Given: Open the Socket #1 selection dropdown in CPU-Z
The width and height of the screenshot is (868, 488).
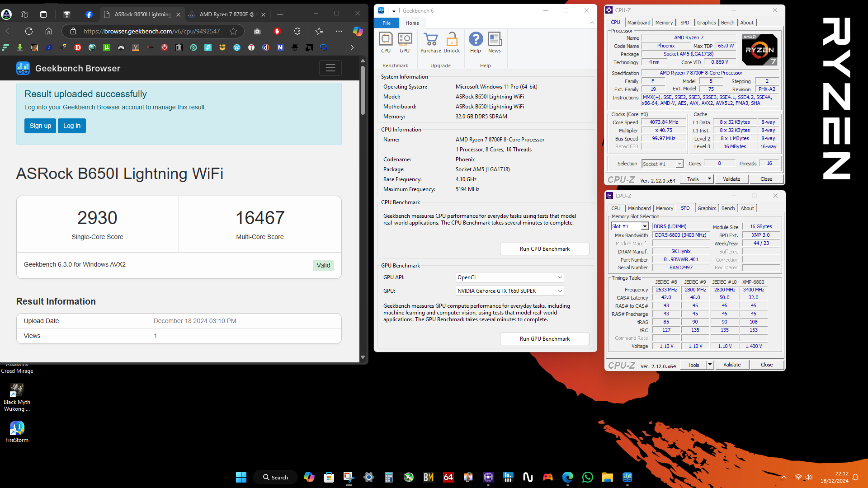Looking at the screenshot, I should [662, 164].
